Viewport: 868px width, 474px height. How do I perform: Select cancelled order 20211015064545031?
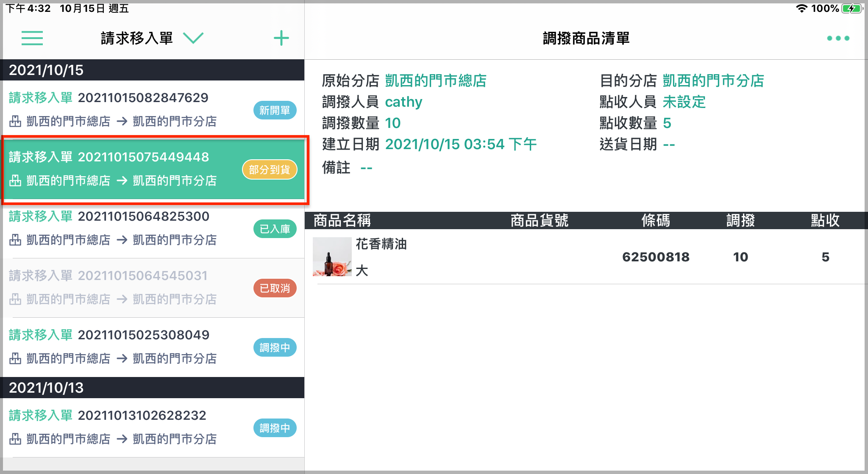click(153, 288)
